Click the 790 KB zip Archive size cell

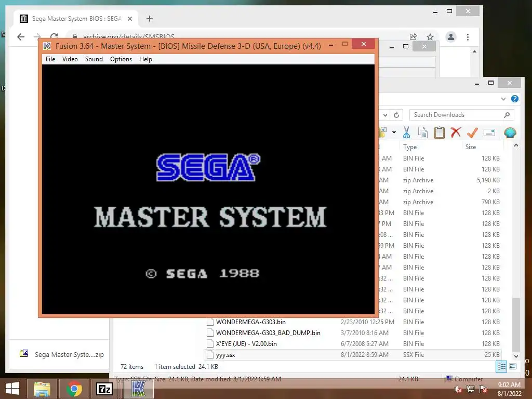point(490,202)
